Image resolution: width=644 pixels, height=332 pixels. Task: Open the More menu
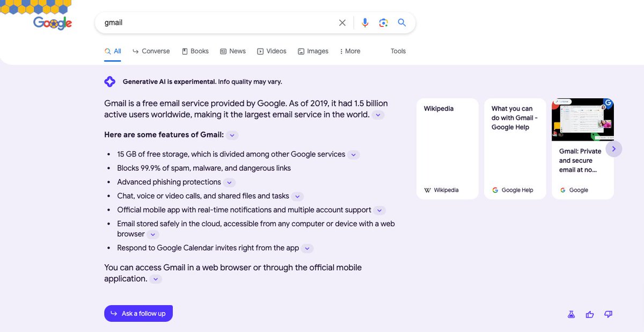tap(350, 51)
